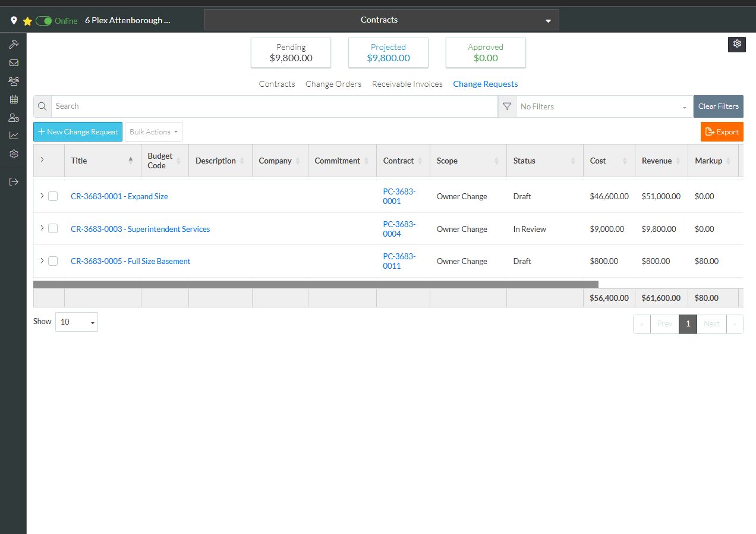Sort by the Contract column arrows
The width and height of the screenshot is (756, 534).
pyautogui.click(x=420, y=161)
